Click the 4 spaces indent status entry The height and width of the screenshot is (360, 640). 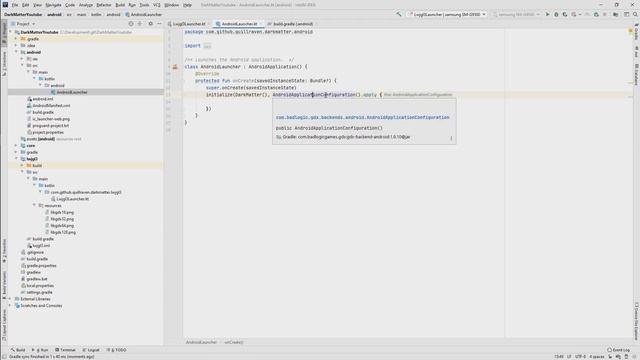(x=596, y=356)
